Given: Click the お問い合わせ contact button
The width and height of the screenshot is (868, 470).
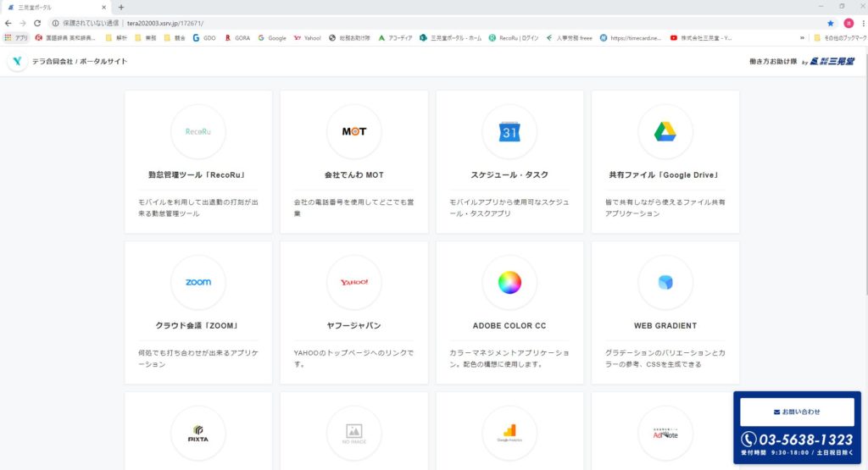Looking at the screenshot, I should click(x=797, y=412).
